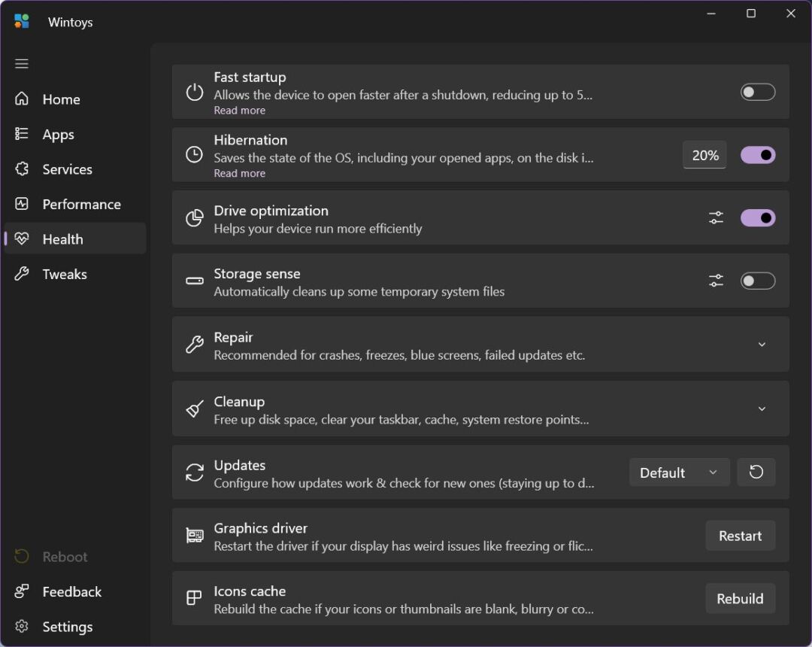Select the Health page

pyautogui.click(x=75, y=238)
